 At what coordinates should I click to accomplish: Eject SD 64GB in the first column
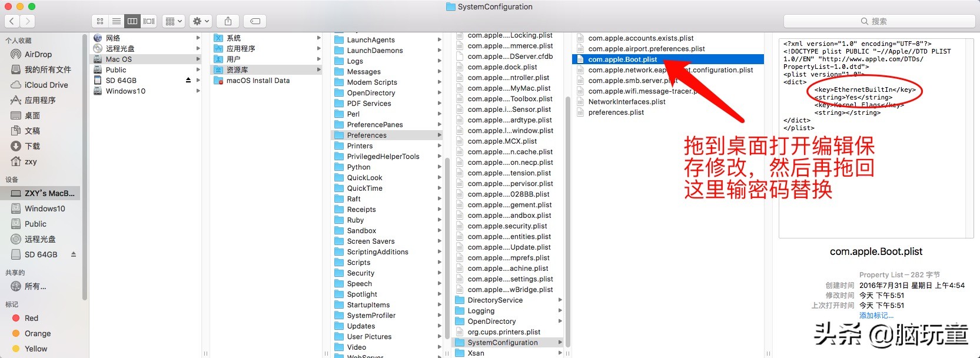coord(188,80)
